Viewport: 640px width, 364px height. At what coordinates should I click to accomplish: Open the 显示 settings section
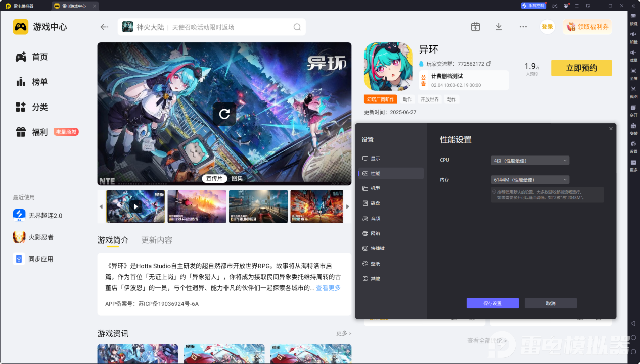tap(391, 158)
